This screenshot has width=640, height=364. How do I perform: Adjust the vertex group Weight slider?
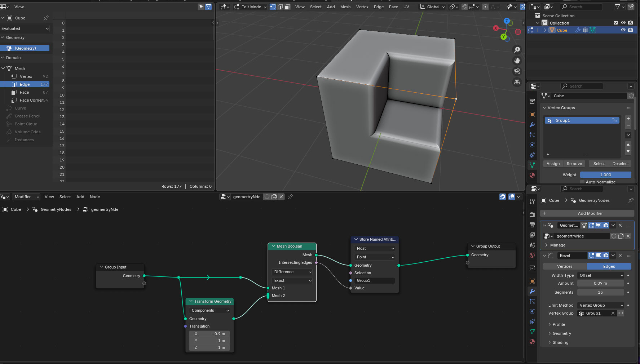pos(605,175)
